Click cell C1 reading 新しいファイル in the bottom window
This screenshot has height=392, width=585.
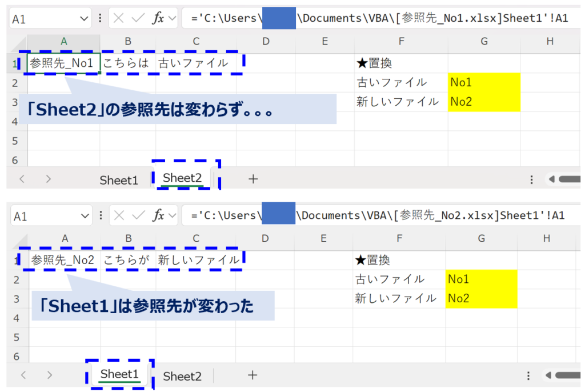tap(197, 260)
